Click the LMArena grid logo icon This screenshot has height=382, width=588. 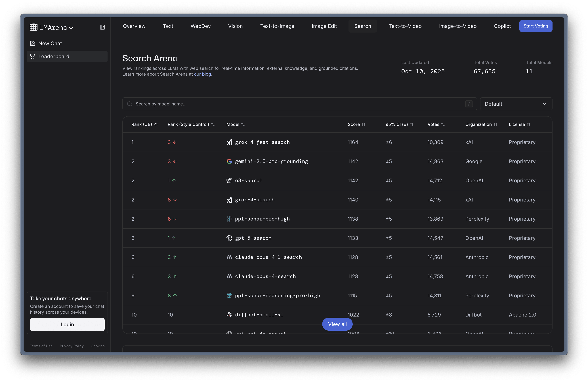[x=34, y=27]
